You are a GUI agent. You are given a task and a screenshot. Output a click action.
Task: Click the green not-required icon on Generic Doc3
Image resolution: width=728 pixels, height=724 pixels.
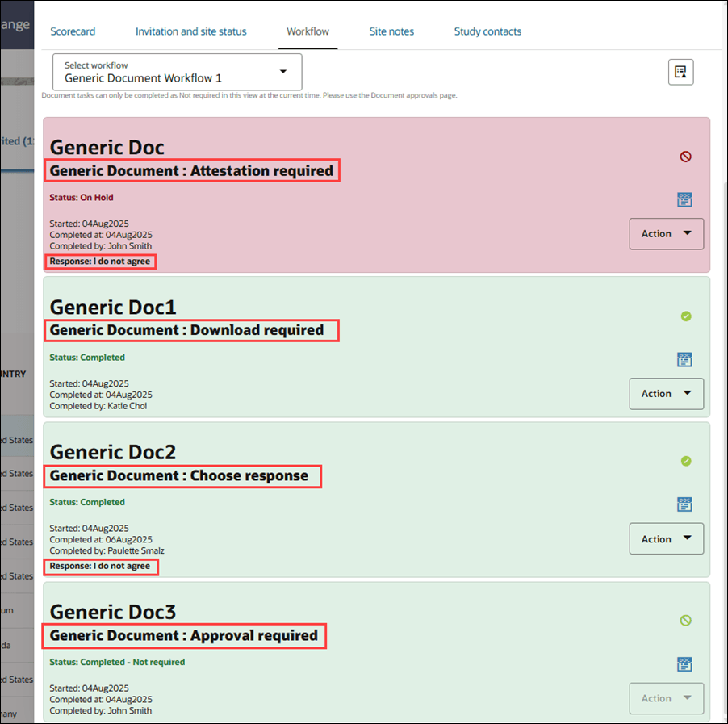pyautogui.click(x=686, y=620)
